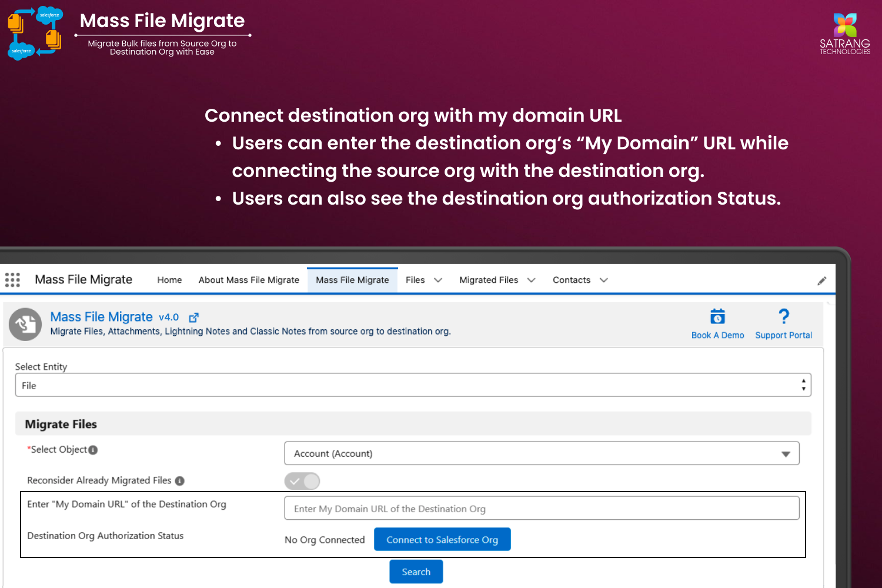The image size is (882, 588).
Task: Open the App Launcher grid icon
Action: (12, 280)
